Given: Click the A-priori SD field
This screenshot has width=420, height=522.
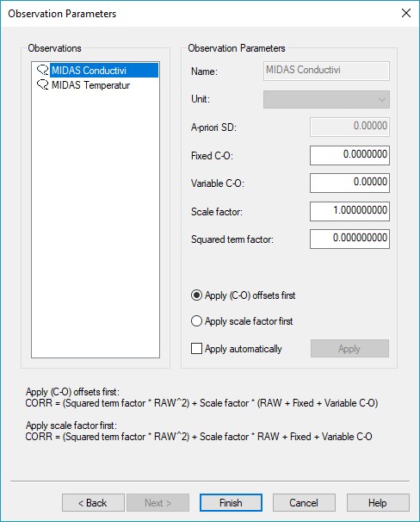Looking at the screenshot, I should tap(349, 127).
